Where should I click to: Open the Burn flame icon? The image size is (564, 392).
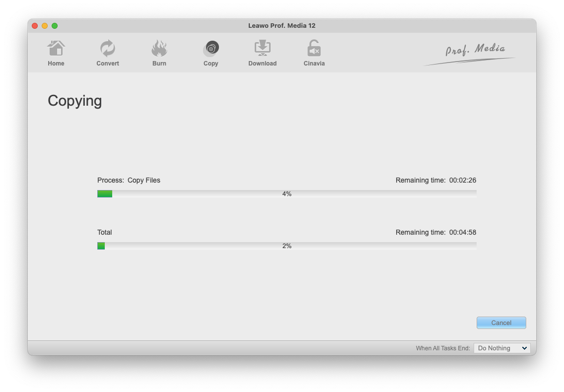(159, 49)
